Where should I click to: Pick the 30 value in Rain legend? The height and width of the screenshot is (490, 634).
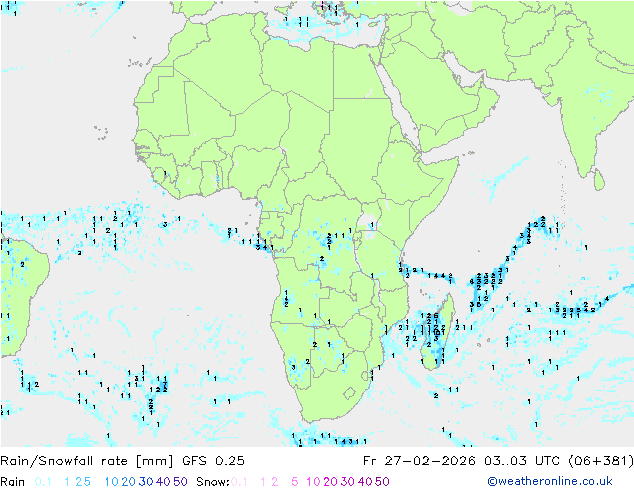click(146, 482)
